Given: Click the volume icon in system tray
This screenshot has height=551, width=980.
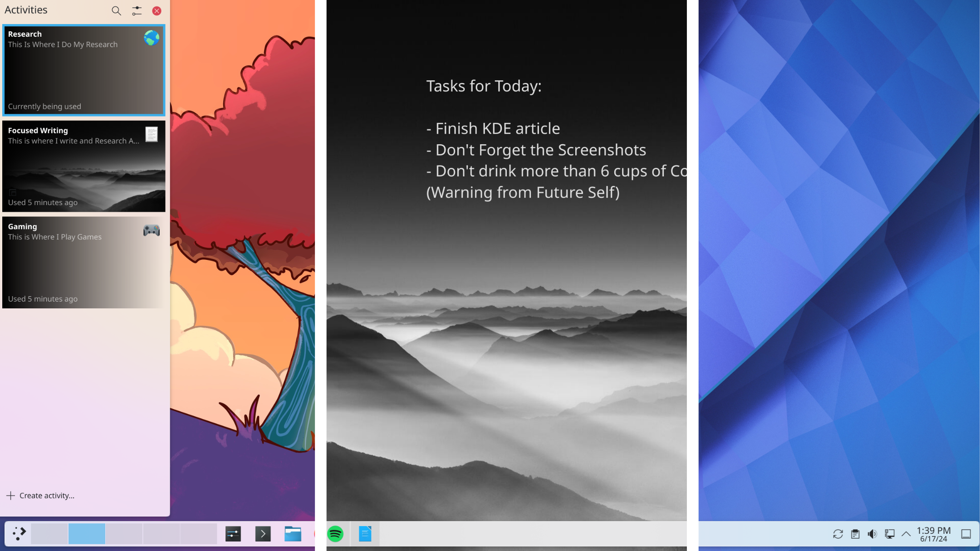Looking at the screenshot, I should point(872,534).
